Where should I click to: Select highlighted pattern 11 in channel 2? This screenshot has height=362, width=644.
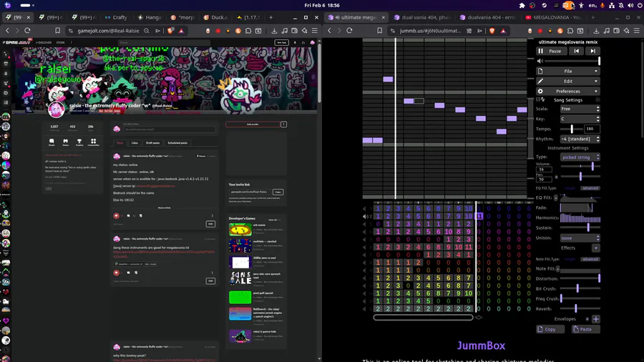pos(479,216)
